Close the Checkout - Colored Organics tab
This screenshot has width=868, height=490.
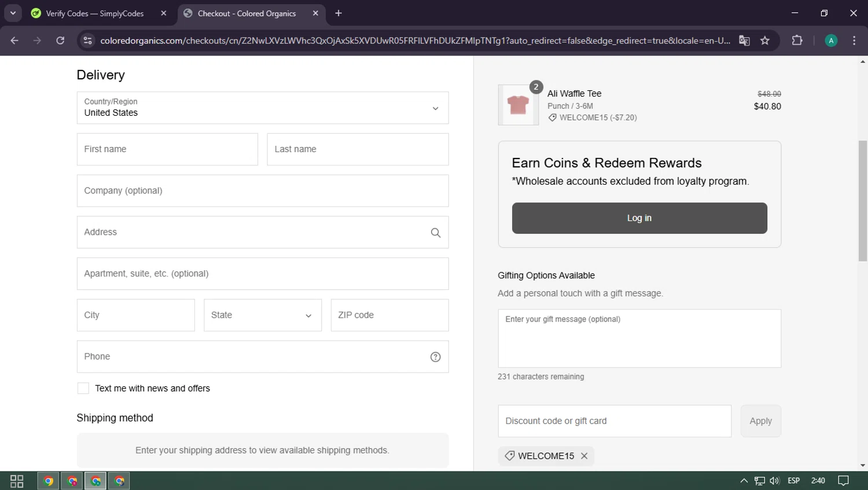click(315, 13)
